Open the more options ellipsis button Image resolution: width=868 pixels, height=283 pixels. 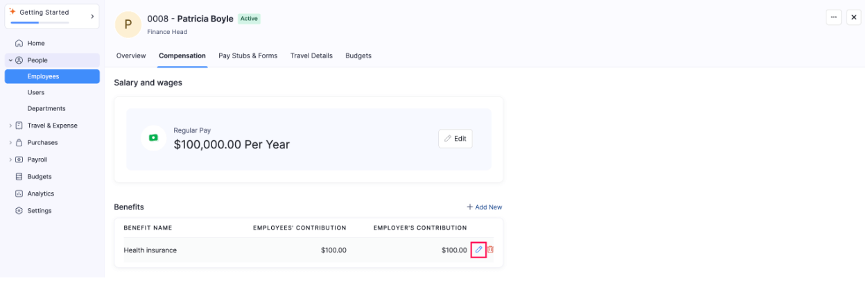833,17
